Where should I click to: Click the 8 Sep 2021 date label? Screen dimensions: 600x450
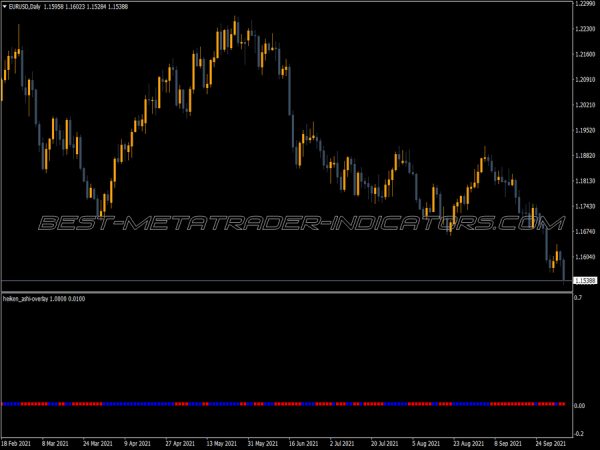pos(508,443)
